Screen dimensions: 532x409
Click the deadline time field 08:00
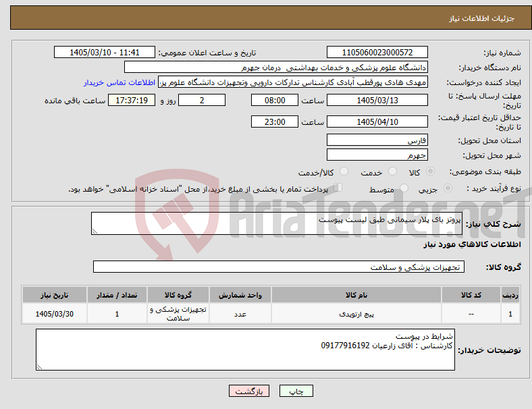click(275, 100)
